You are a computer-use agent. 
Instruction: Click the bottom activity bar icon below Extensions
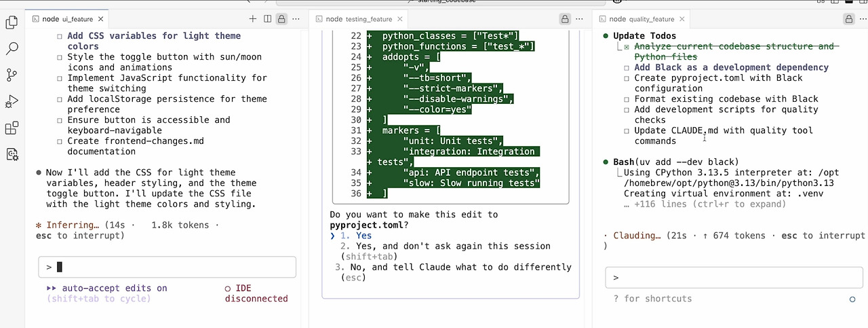coord(12,154)
